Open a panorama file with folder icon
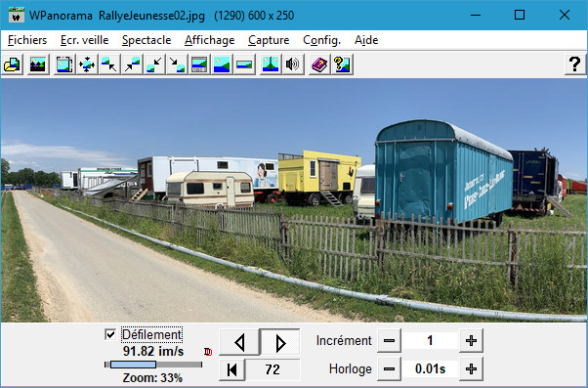This screenshot has height=388, width=588. click(13, 65)
